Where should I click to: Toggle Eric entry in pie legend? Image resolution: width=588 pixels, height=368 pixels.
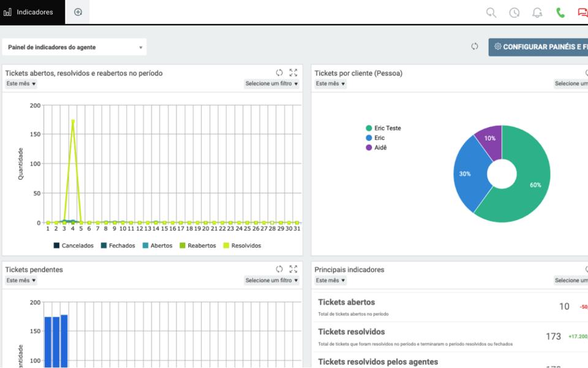click(x=375, y=138)
